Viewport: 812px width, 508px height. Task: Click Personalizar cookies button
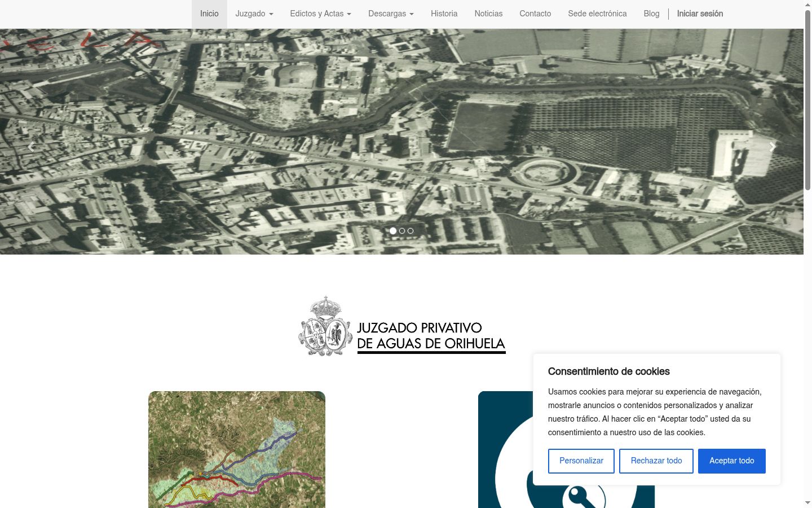coord(581,461)
